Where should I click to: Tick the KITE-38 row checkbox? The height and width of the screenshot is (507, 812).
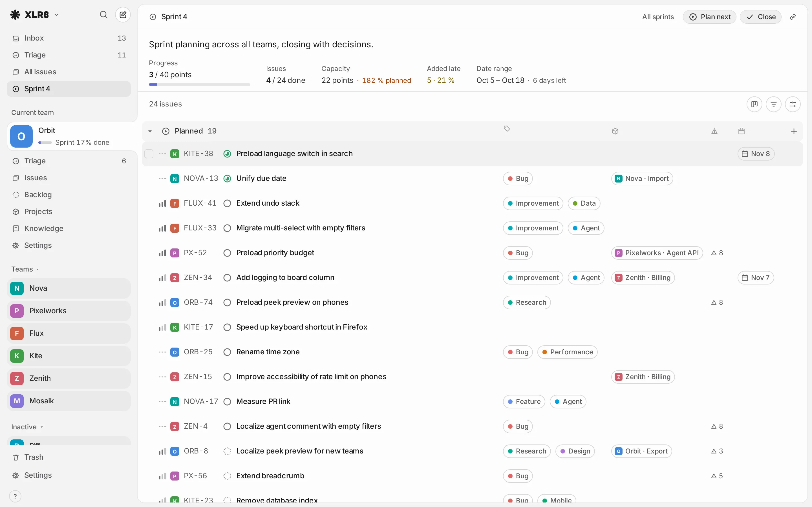pos(149,154)
